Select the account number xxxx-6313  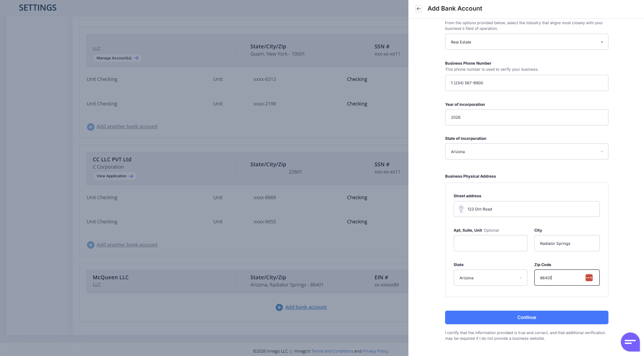pos(265,79)
